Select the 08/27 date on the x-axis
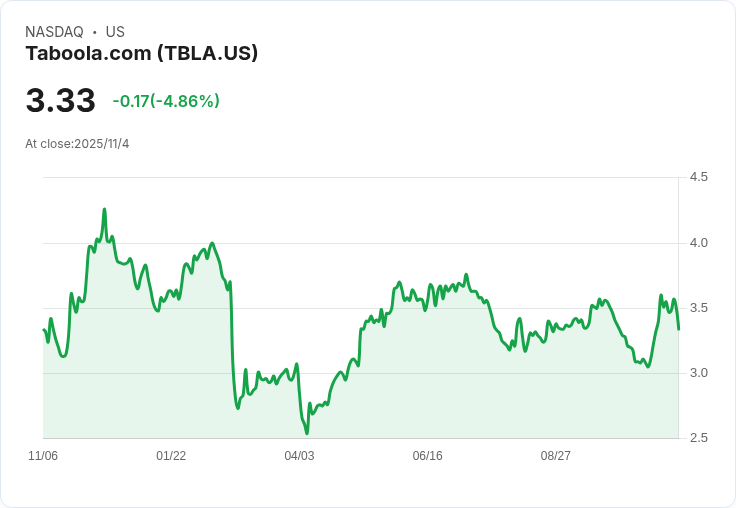Viewport: 736px width, 508px height. pyautogui.click(x=555, y=456)
